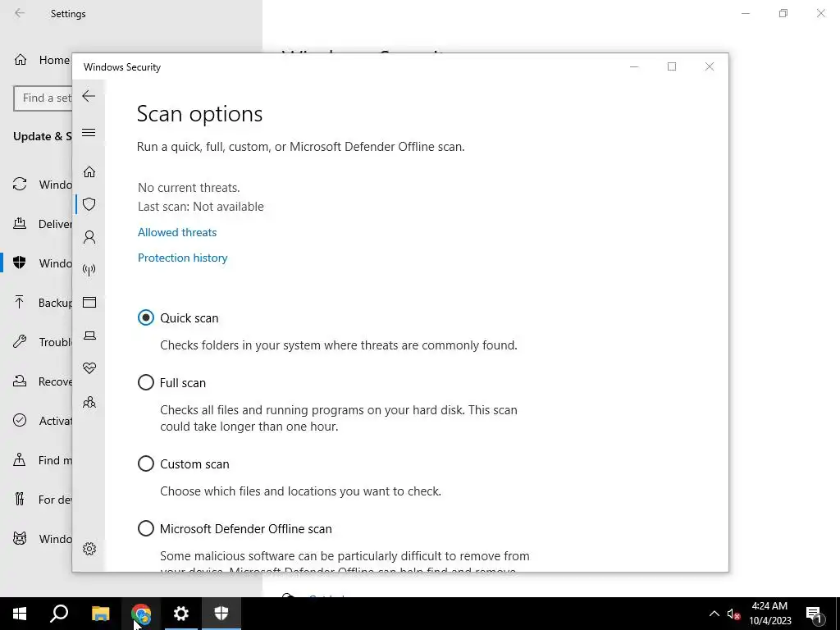
Task: Open Windows Security item in Settings sidebar
Action: click(x=36, y=263)
